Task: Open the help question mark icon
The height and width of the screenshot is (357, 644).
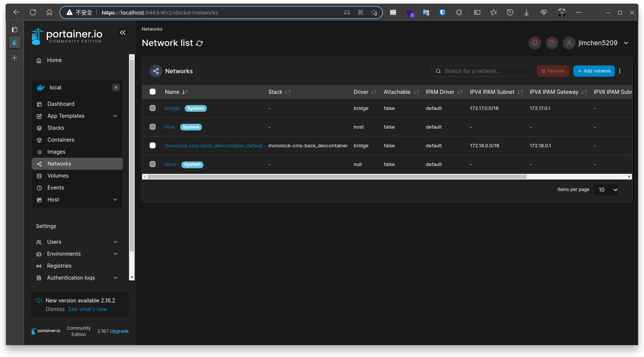Action: click(552, 43)
